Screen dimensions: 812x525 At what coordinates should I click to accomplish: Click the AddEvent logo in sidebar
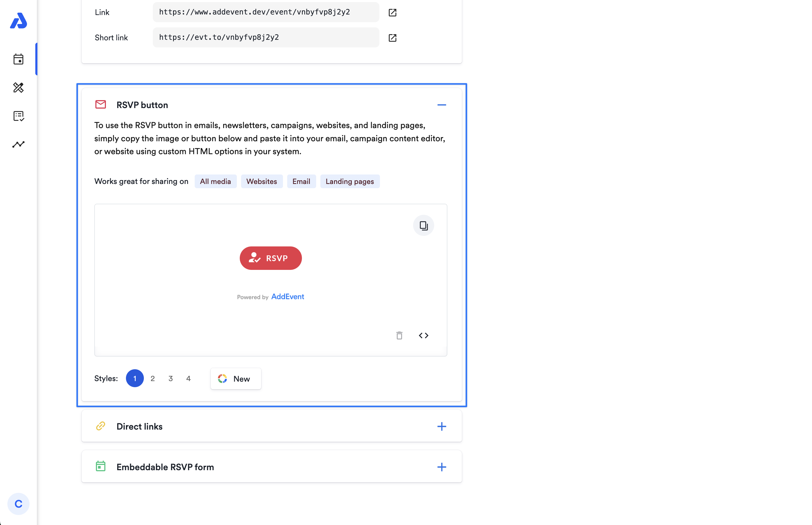(18, 21)
